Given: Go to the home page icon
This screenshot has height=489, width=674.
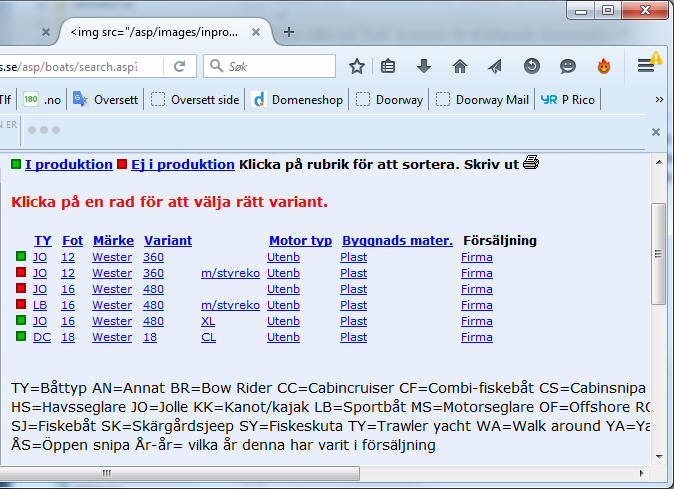Looking at the screenshot, I should (x=460, y=66).
